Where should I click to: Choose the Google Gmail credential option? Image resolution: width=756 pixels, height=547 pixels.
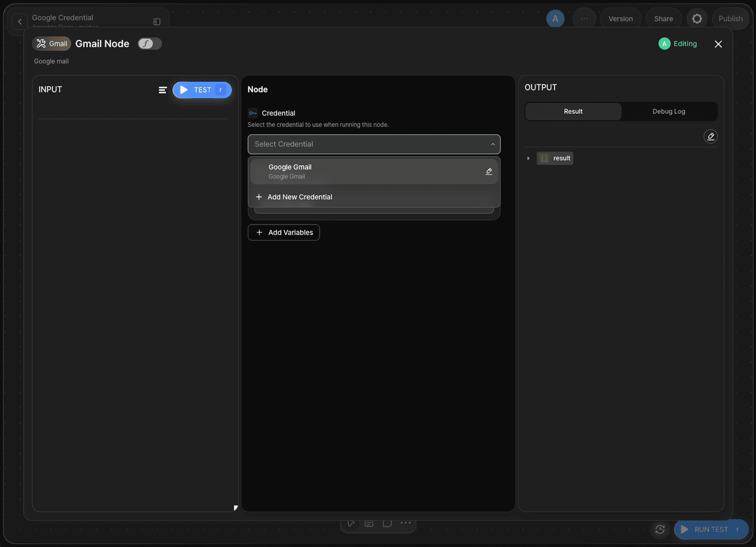[x=374, y=171]
